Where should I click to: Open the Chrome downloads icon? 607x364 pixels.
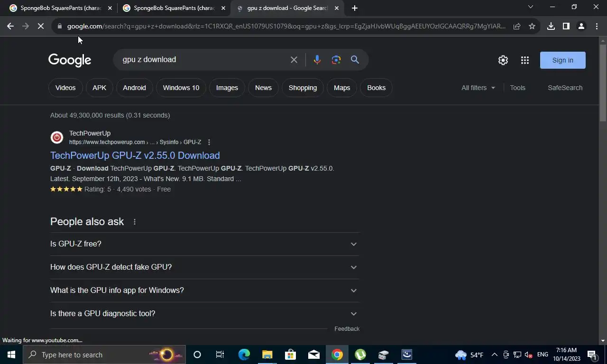coord(551,27)
